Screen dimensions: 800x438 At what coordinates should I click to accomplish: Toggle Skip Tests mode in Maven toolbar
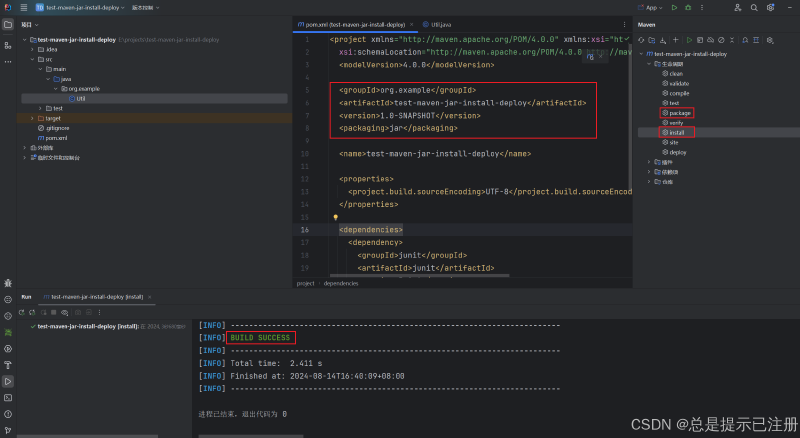pyautogui.click(x=721, y=40)
